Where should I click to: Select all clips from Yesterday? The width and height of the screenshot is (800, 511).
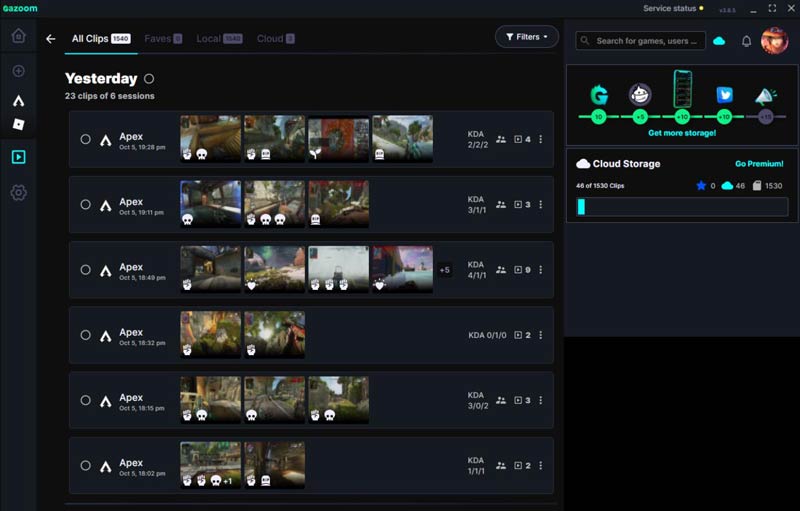(x=149, y=78)
